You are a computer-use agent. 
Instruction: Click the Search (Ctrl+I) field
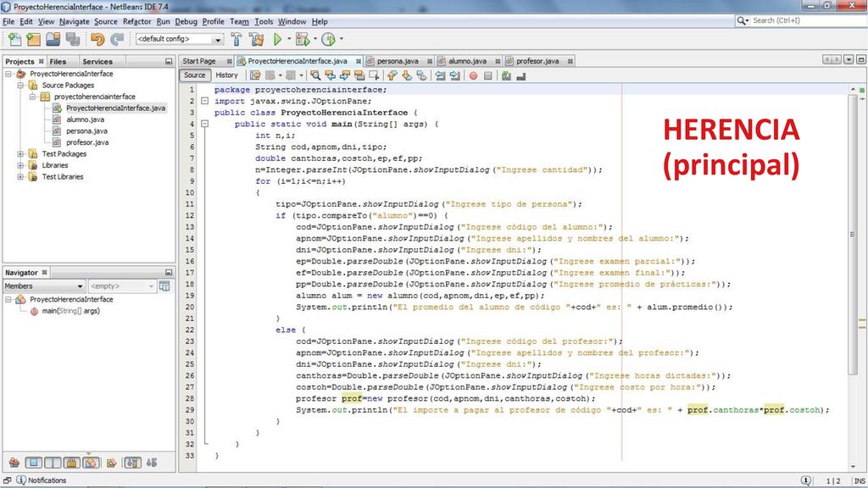click(799, 20)
